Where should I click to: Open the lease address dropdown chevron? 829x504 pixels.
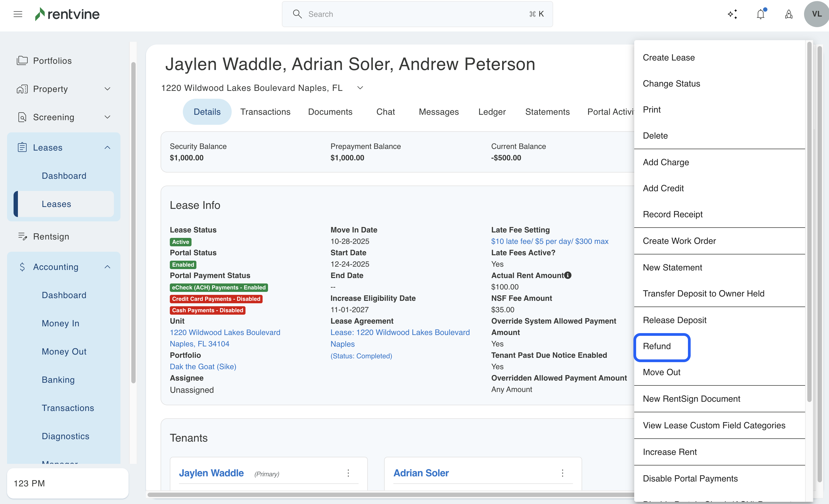pyautogui.click(x=360, y=88)
